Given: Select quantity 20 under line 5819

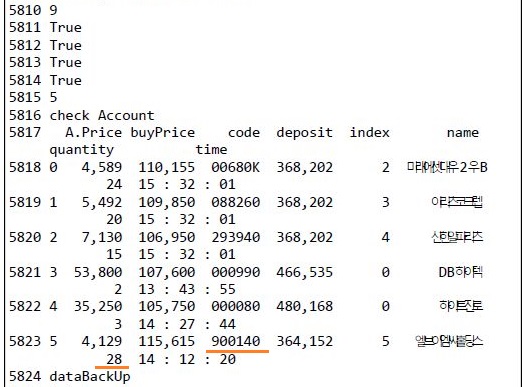Looking at the screenshot, I should (x=114, y=219).
